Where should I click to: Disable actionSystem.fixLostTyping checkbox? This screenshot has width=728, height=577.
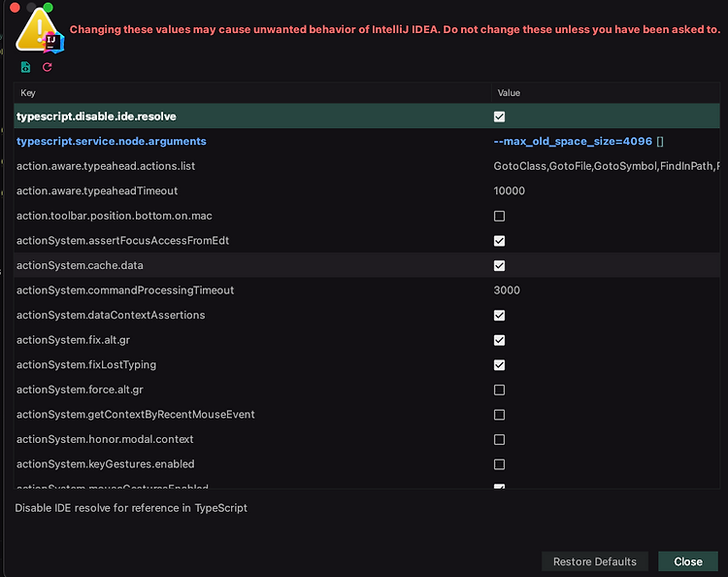pyautogui.click(x=499, y=365)
